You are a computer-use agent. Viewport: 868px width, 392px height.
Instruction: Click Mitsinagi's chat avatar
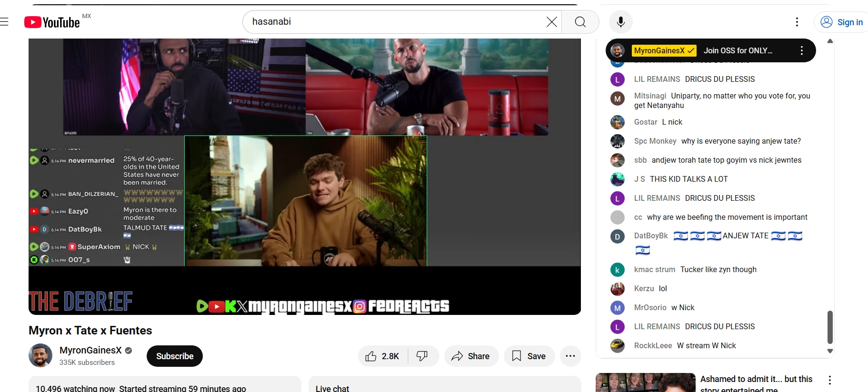pos(618,98)
